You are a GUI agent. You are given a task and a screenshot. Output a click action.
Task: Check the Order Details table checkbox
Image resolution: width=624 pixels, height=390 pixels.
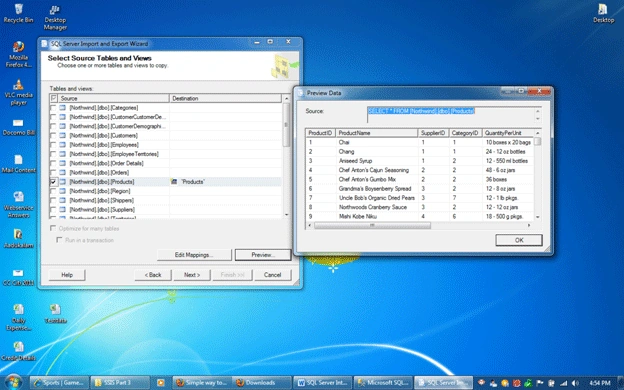53,163
